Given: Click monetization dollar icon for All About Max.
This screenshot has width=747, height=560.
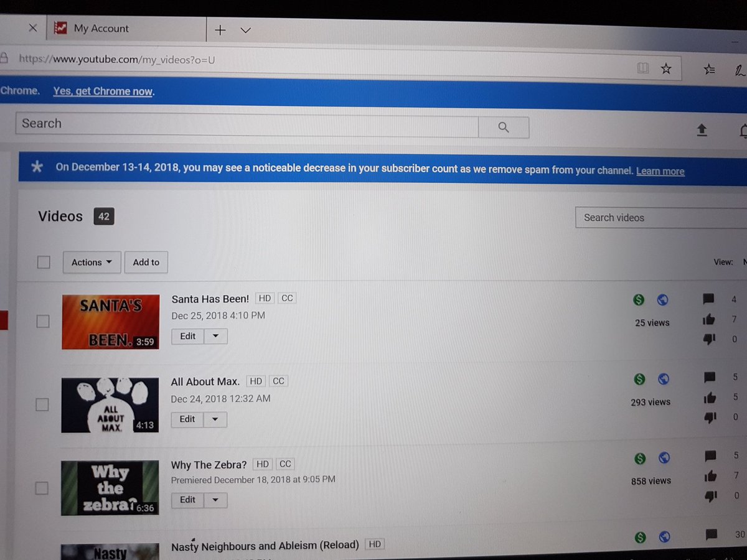Looking at the screenshot, I should [x=639, y=378].
